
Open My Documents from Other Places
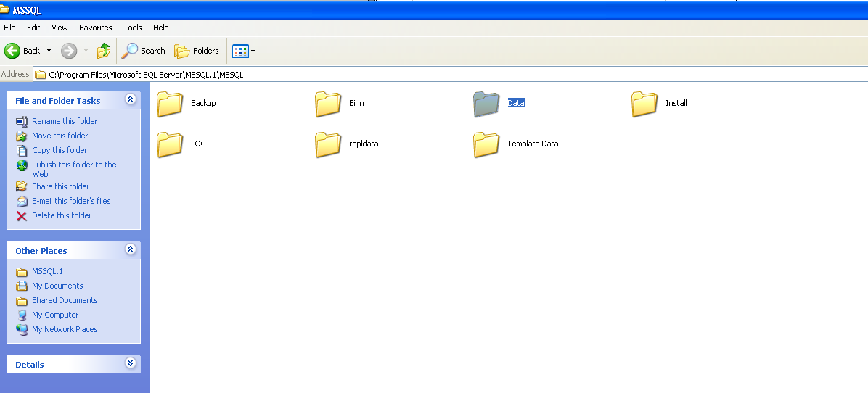[57, 286]
